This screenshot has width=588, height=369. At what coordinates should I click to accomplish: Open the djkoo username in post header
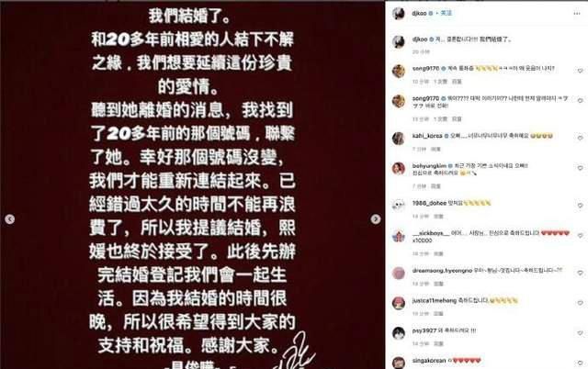tap(419, 13)
